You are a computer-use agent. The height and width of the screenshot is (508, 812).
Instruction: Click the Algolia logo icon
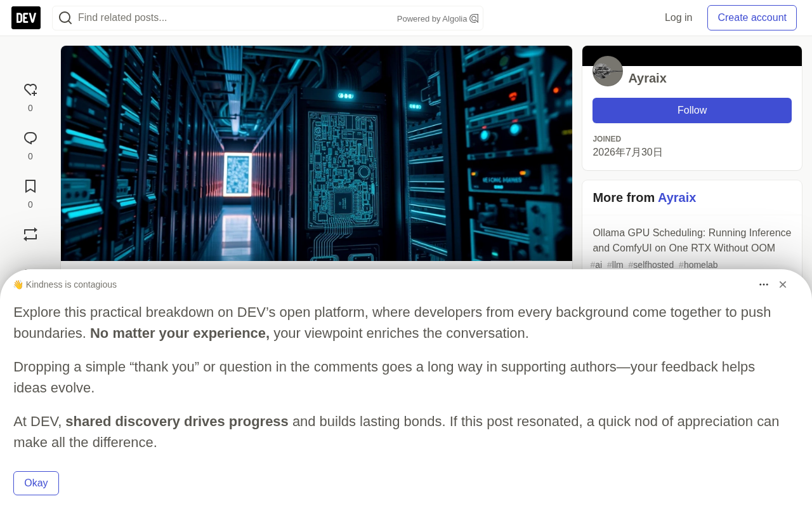click(474, 18)
